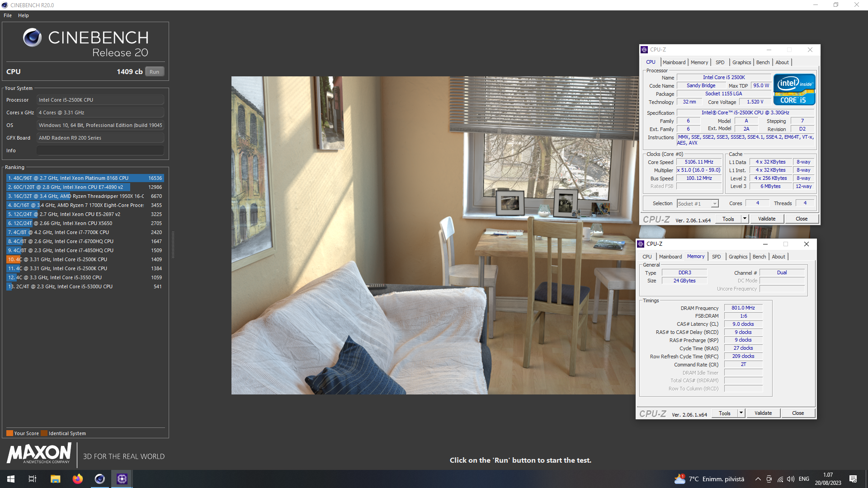Screen dimensions: 868x488
Task: Switch to CPU tab in lower CPU-Z
Action: pyautogui.click(x=647, y=257)
